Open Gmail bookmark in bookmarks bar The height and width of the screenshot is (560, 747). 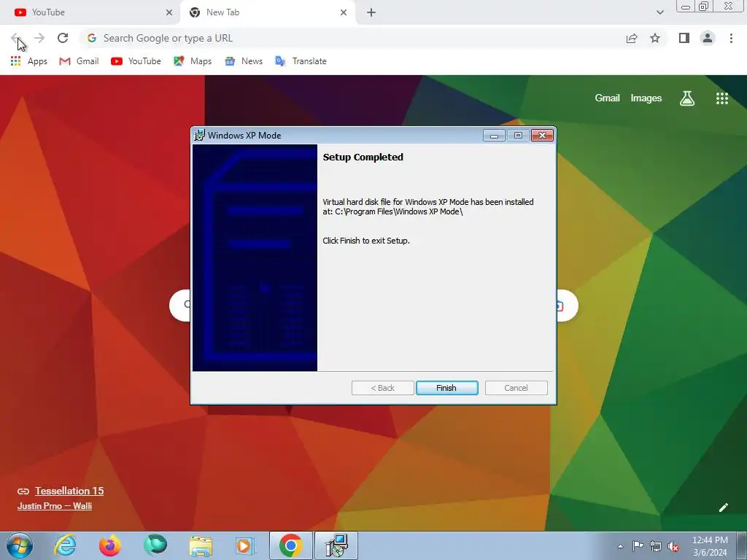(x=79, y=61)
